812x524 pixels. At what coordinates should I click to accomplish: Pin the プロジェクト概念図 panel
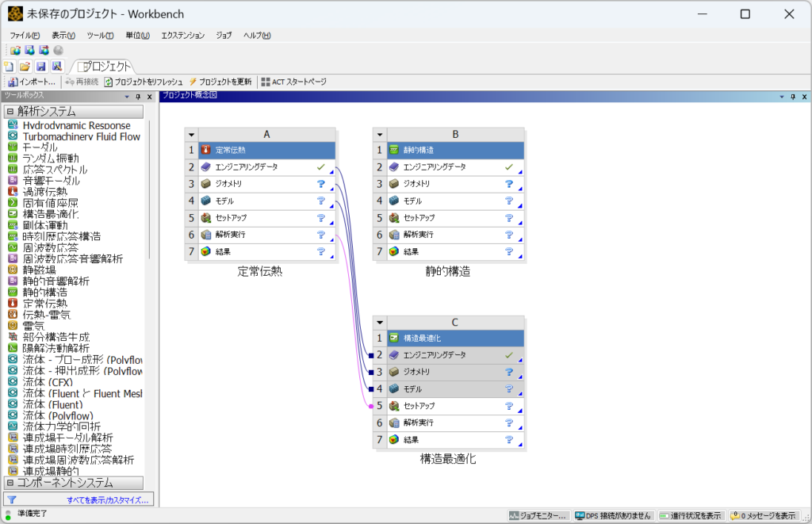coord(793,97)
